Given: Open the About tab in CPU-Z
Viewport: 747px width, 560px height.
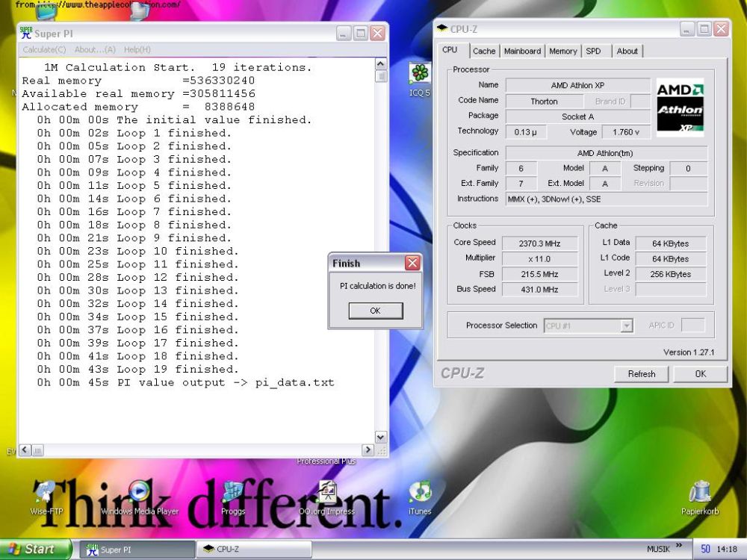Looking at the screenshot, I should 627,51.
